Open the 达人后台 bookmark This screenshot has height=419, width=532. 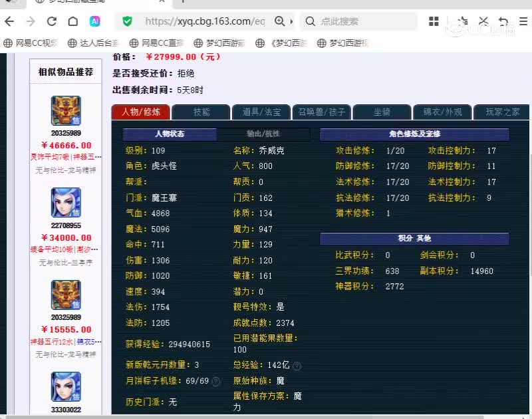(x=93, y=43)
